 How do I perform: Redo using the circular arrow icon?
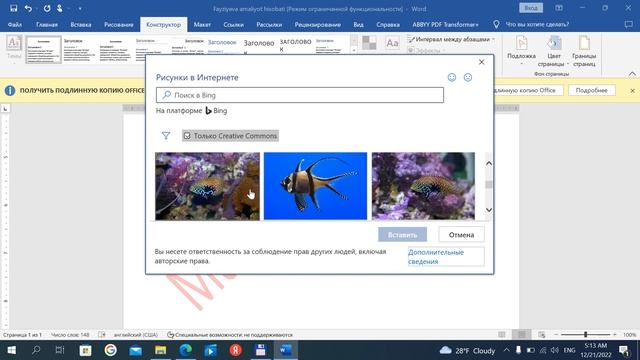(47, 8)
